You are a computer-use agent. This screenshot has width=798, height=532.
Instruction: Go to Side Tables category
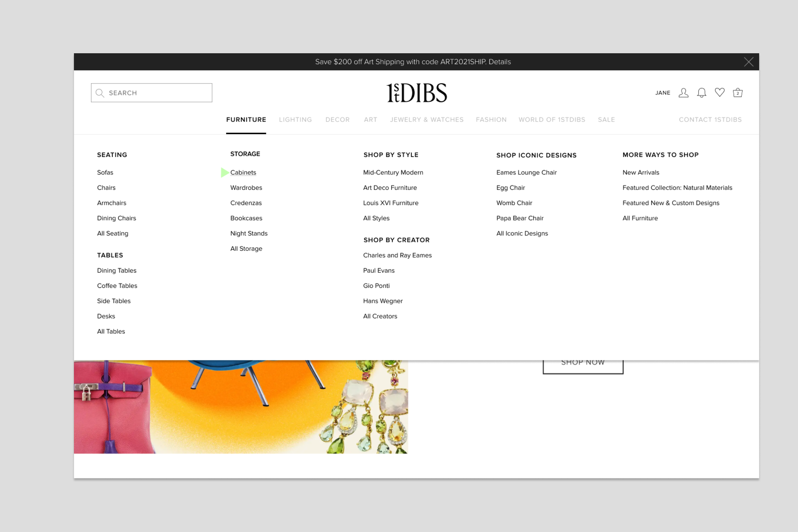(114, 301)
